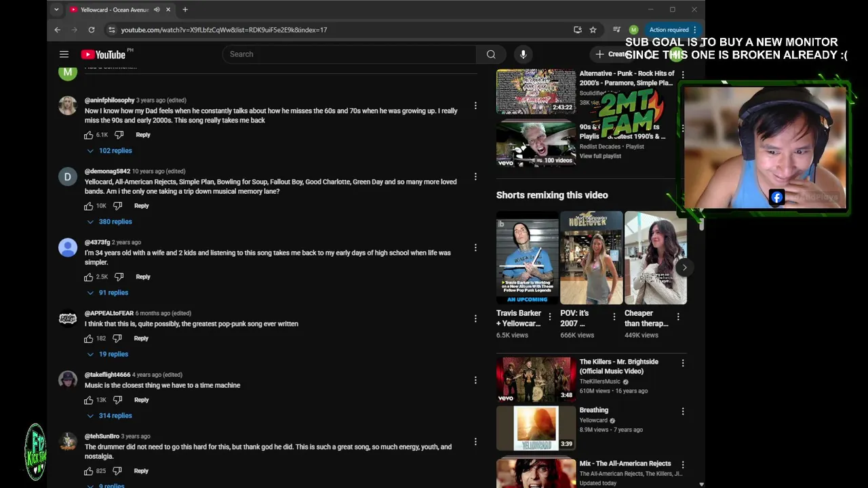
Task: Like the @demonag5842 comment
Action: coord(89,206)
